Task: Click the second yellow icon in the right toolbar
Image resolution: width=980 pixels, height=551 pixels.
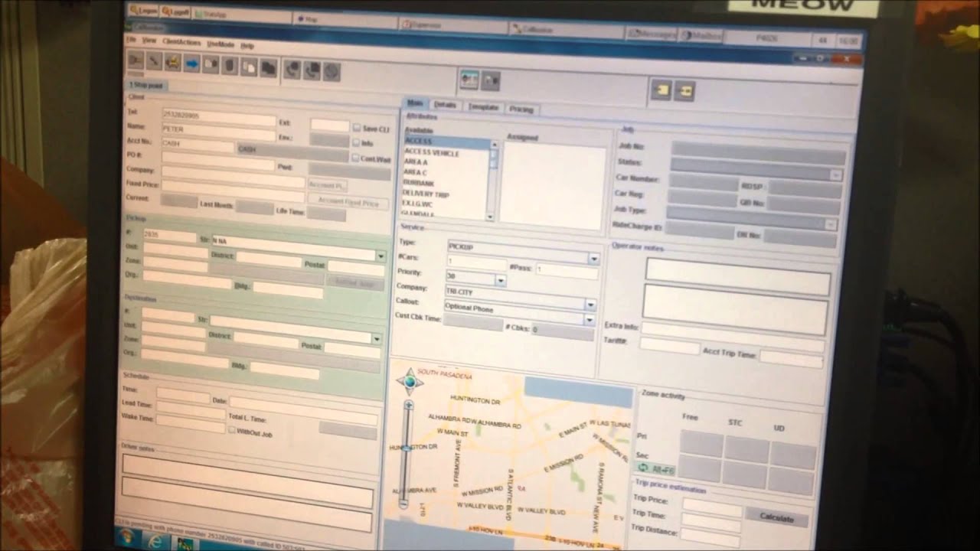Action: (x=684, y=91)
